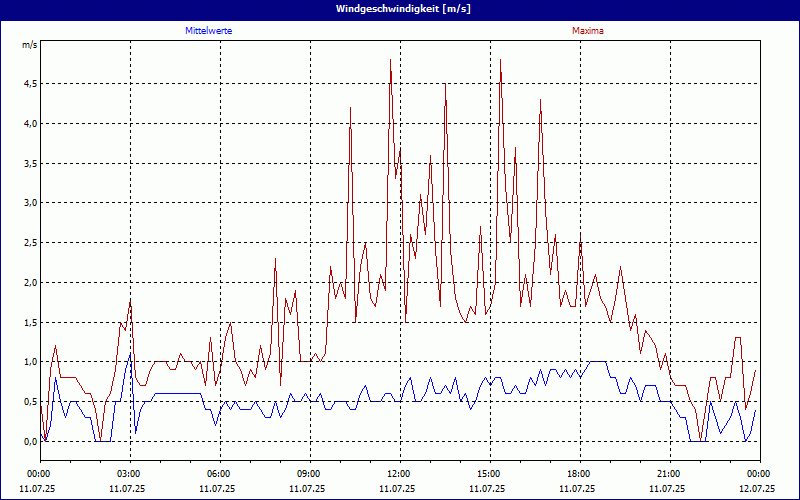800x500 pixels.
Task: Click the m/s unit label on y-axis
Action: 29,45
